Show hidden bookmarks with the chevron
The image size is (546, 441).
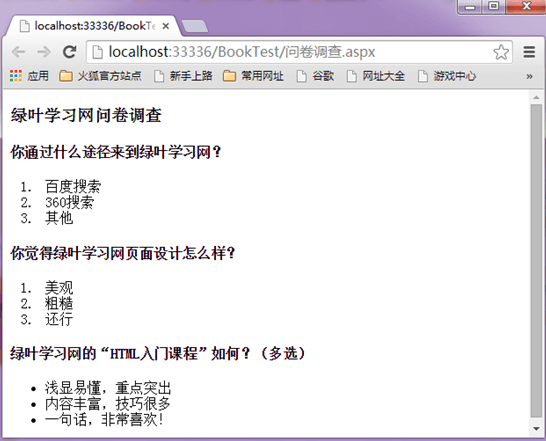point(529,76)
